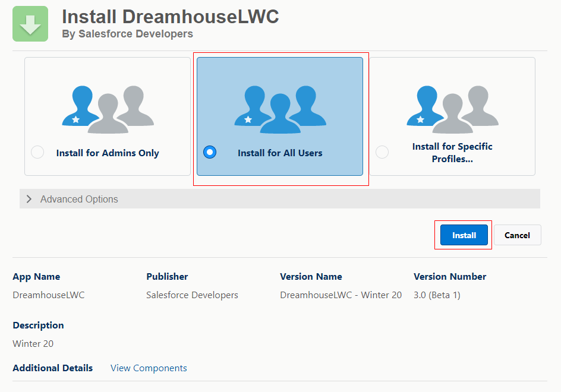Click the Specific Profiles users group icon

click(453, 109)
